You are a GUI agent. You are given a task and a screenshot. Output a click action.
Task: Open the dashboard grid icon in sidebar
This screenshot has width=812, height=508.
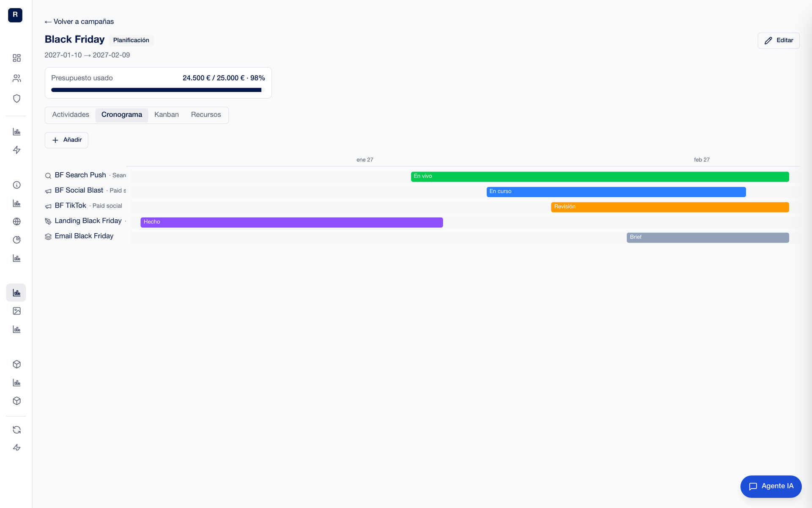click(16, 58)
